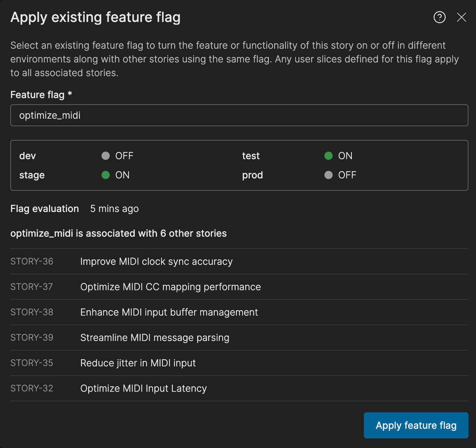Select 'Streamline MIDI message parsing' story title
The image size is (476, 448).
pos(155,338)
